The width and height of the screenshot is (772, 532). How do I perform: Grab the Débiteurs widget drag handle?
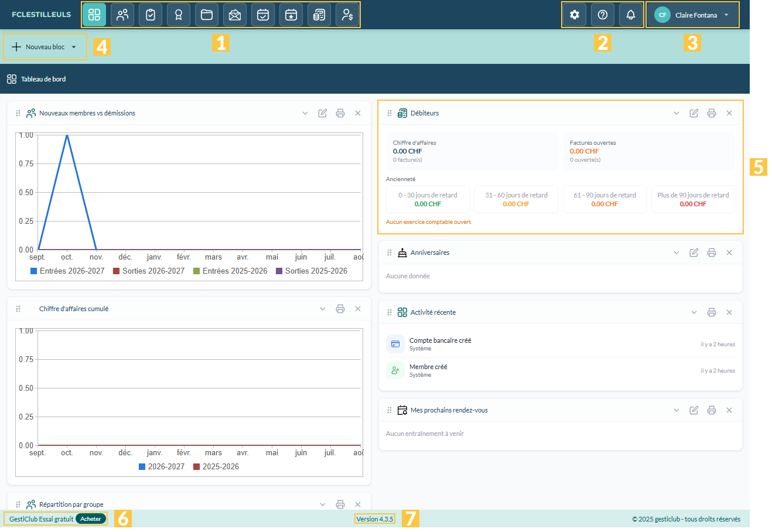pos(390,113)
